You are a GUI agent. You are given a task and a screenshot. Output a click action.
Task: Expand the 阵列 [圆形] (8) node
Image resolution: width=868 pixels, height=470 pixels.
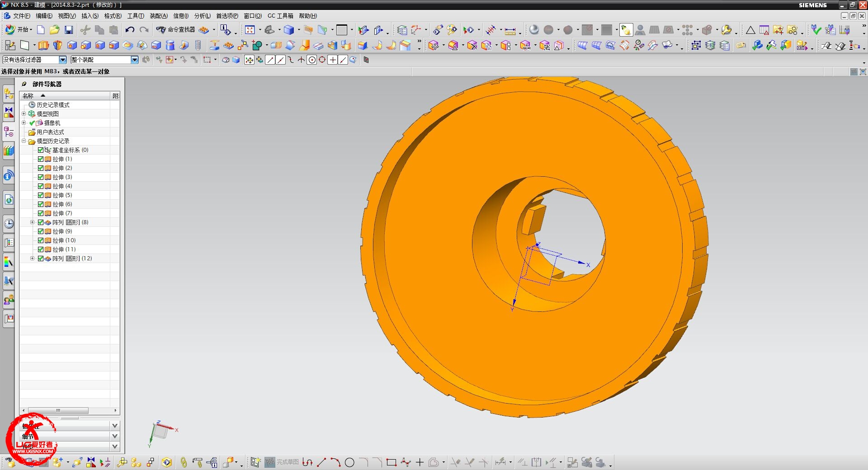click(32, 222)
